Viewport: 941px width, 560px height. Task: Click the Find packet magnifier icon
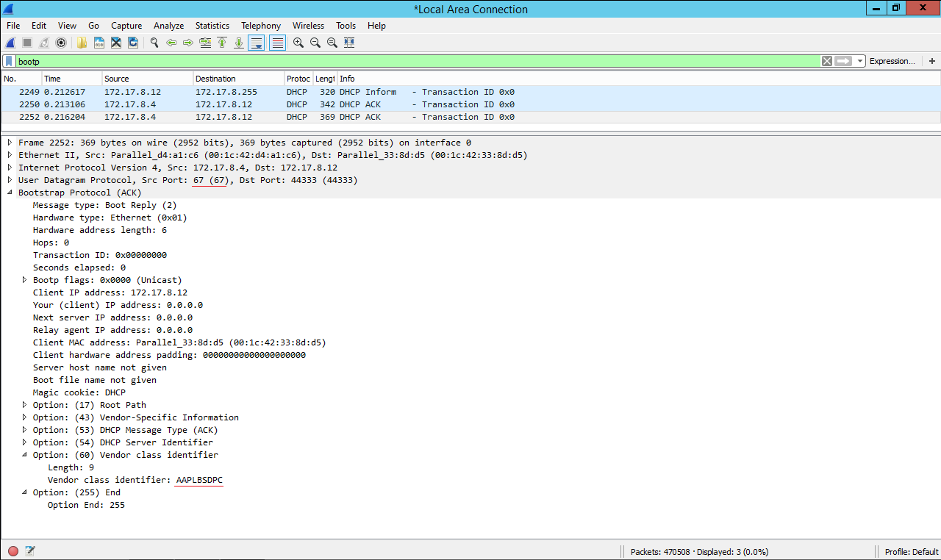154,43
